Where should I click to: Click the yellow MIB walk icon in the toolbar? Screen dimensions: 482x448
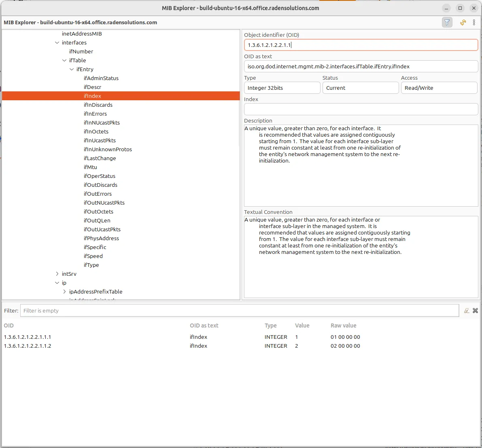463,22
